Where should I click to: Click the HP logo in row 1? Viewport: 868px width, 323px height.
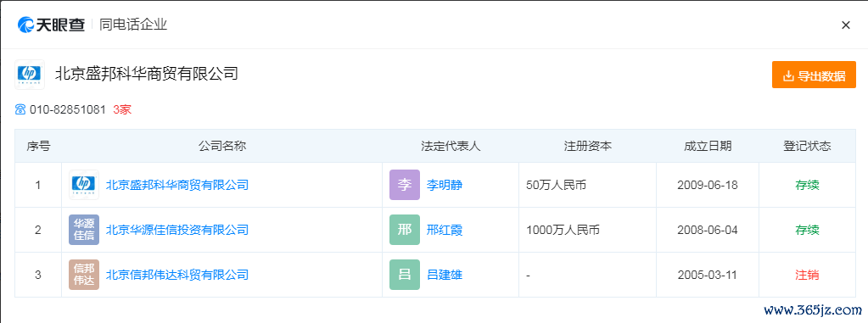pos(84,185)
